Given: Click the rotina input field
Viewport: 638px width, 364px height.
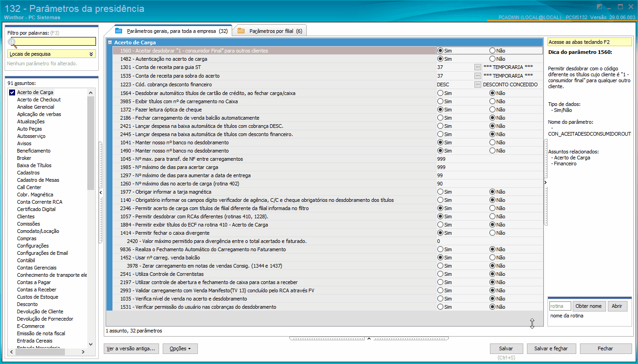Looking at the screenshot, I should tap(560, 306).
